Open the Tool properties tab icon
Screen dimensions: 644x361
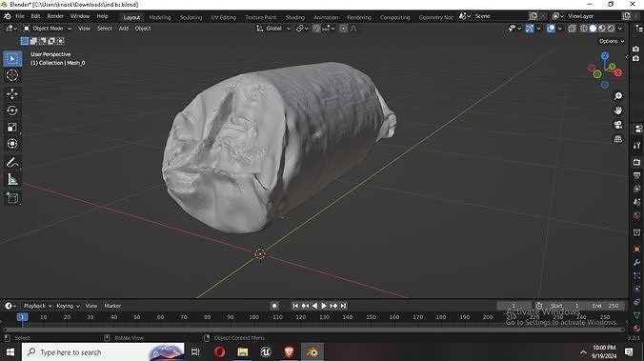click(637, 146)
